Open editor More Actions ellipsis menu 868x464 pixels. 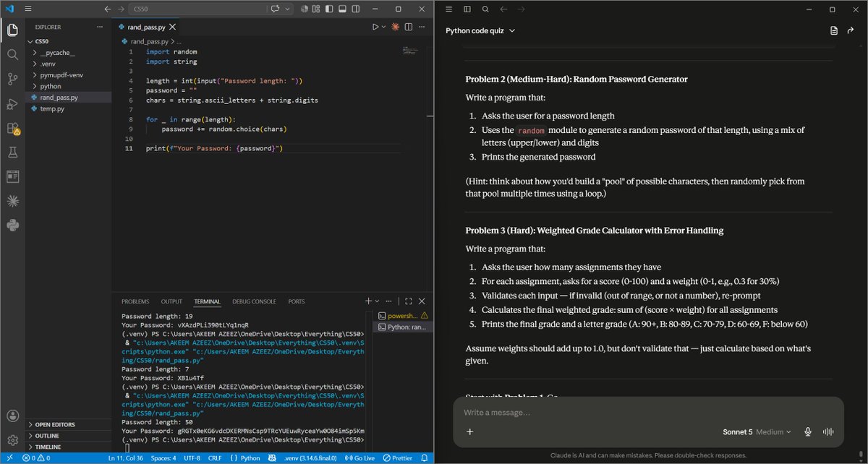coord(422,27)
